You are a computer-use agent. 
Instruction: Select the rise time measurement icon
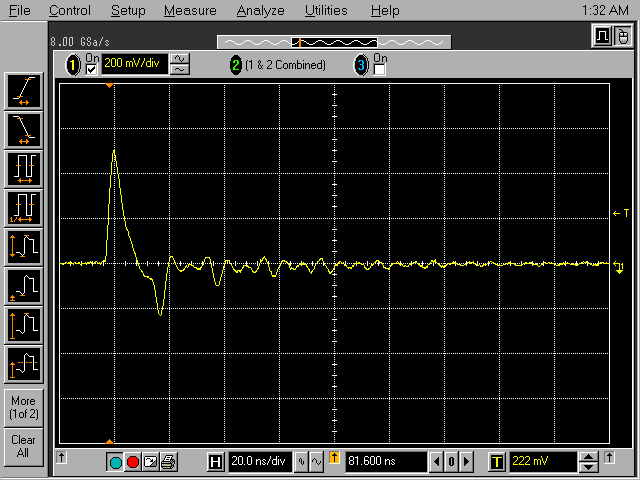click(24, 91)
